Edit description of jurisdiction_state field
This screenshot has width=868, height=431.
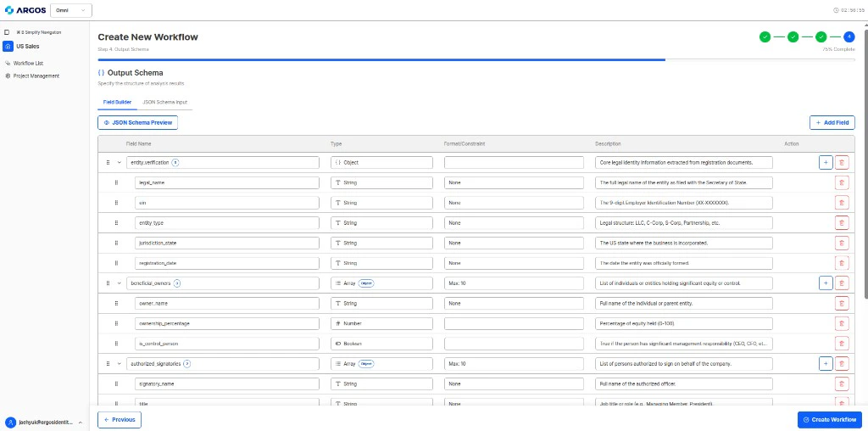684,243
